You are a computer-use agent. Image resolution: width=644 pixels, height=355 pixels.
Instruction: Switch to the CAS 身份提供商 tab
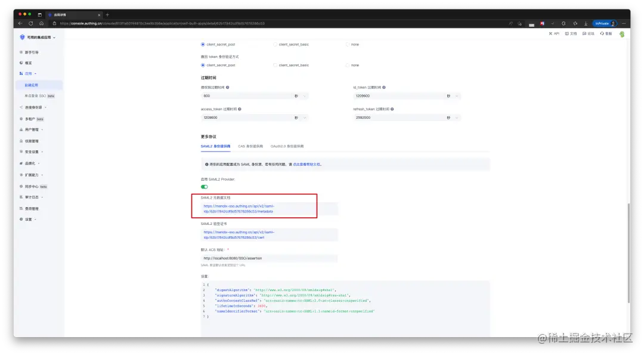250,146
